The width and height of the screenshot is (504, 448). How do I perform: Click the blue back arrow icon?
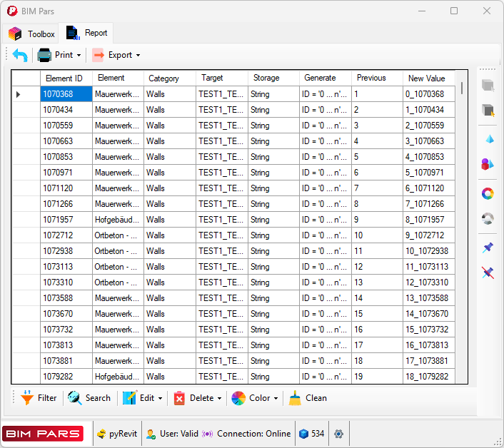[x=20, y=55]
